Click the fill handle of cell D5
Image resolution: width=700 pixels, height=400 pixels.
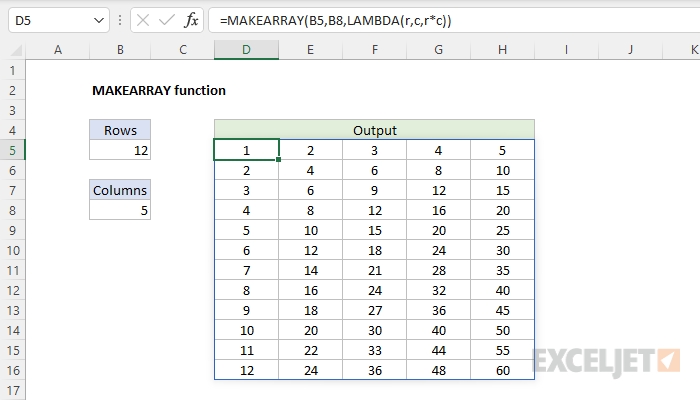point(279,159)
